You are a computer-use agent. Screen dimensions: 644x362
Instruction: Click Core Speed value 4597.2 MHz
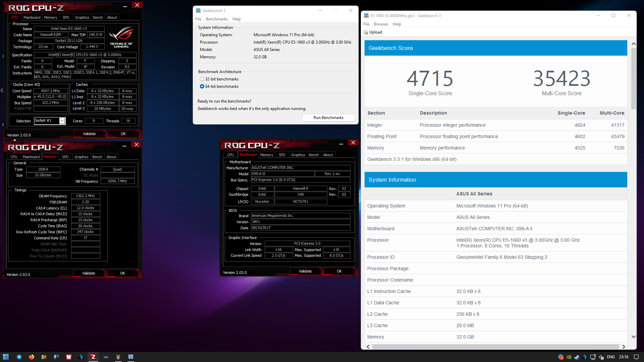point(50,91)
